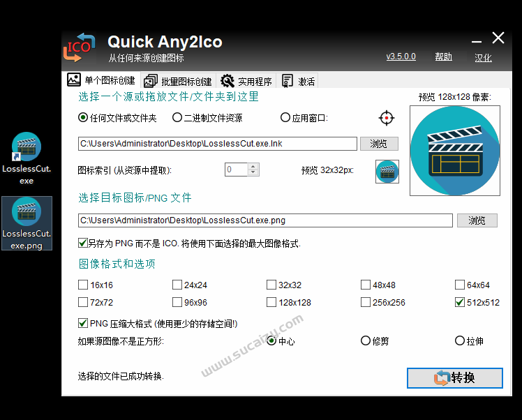
Task: Minimize the Quick Any2Ico window
Action: click(x=477, y=41)
